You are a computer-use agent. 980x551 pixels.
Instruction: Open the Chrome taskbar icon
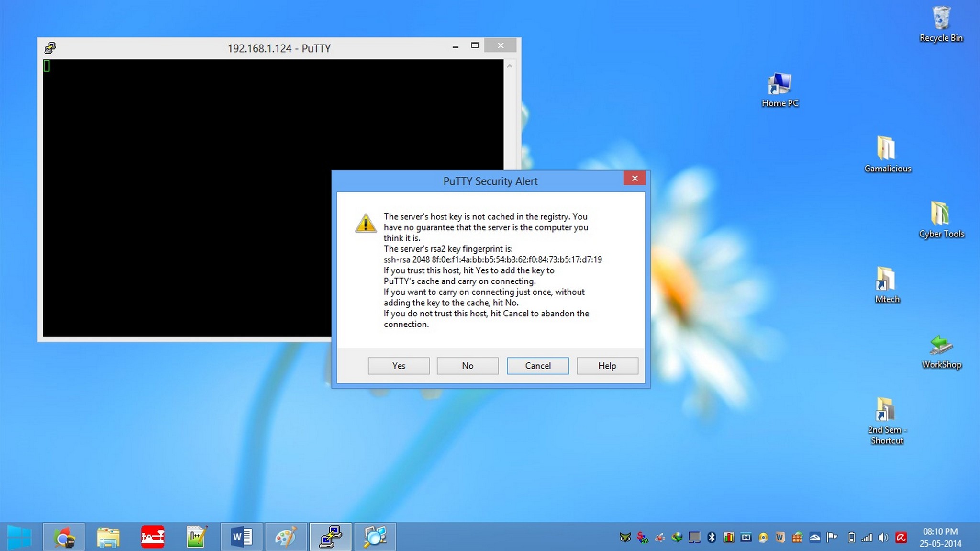pyautogui.click(x=64, y=537)
